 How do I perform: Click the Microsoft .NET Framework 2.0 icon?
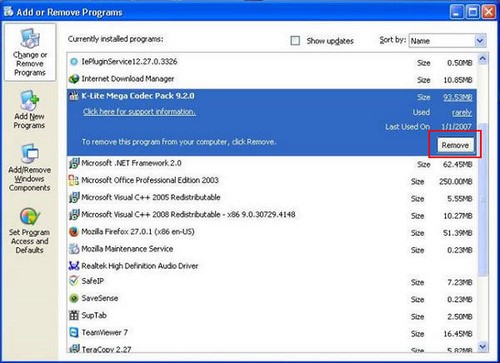(74, 163)
